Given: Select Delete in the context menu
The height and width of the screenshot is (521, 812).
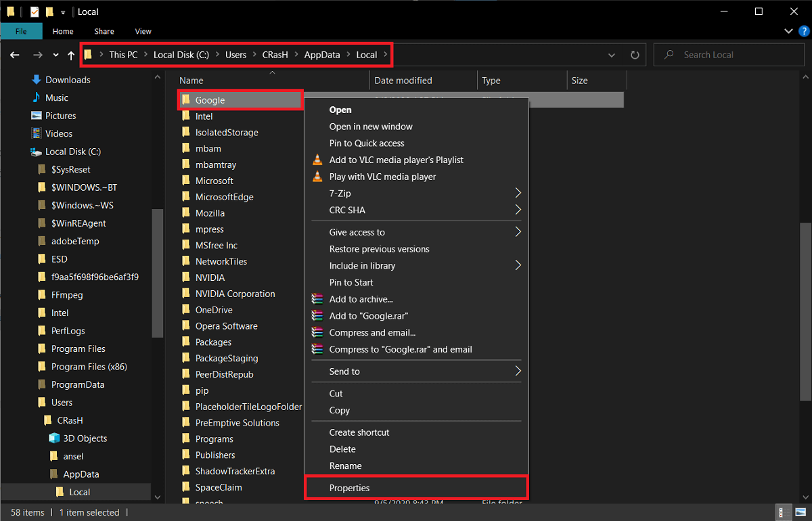Looking at the screenshot, I should click(x=342, y=449).
